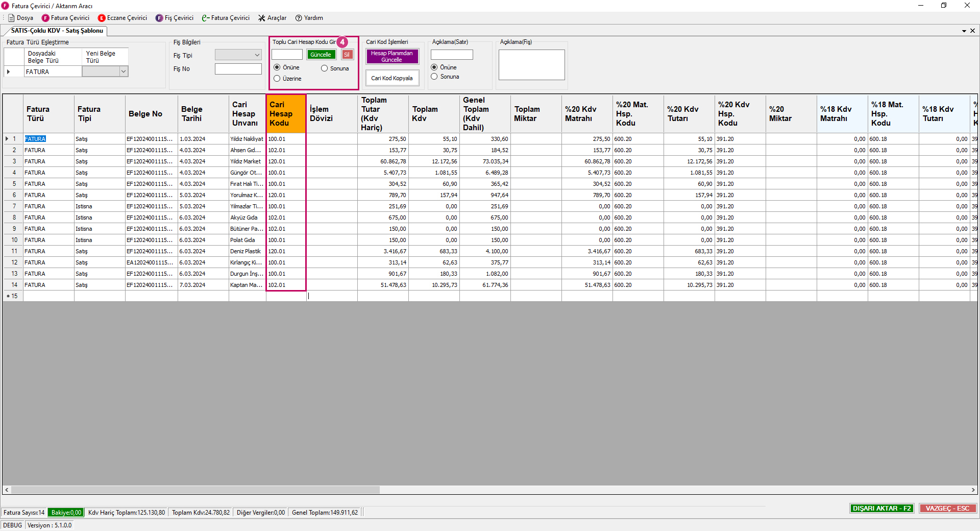Click the red Sil button
Viewport: 980px width, 531px height.
click(347, 55)
